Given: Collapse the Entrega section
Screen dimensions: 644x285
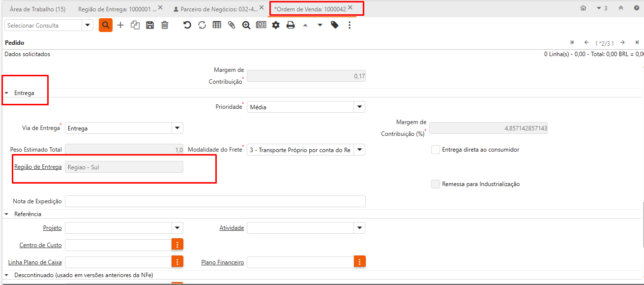Looking at the screenshot, I should click(7, 93).
